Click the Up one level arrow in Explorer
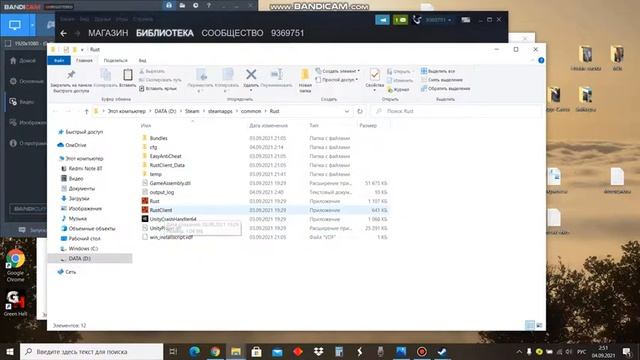 point(86,111)
